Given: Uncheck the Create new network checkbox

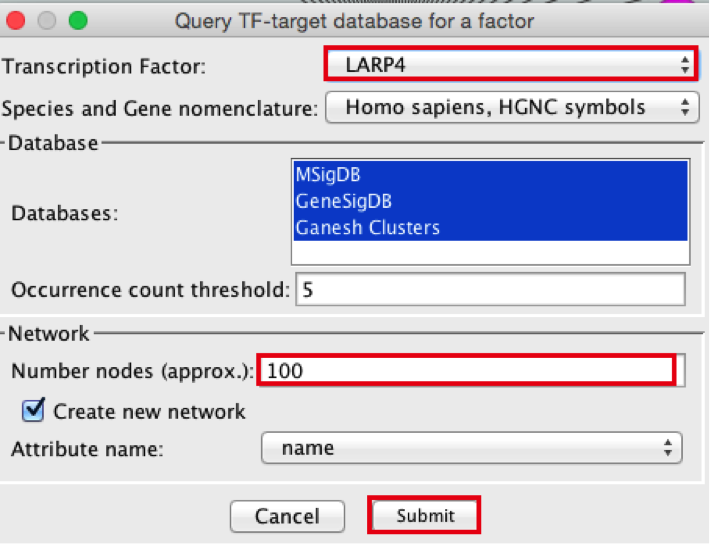Looking at the screenshot, I should (34, 411).
